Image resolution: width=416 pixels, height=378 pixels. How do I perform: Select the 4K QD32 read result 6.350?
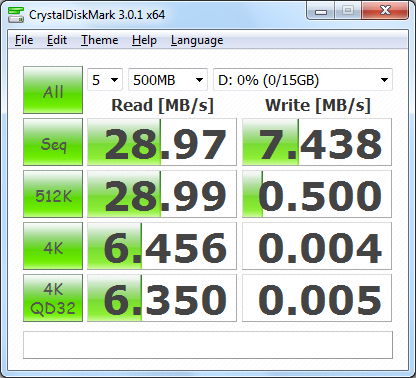coord(162,298)
